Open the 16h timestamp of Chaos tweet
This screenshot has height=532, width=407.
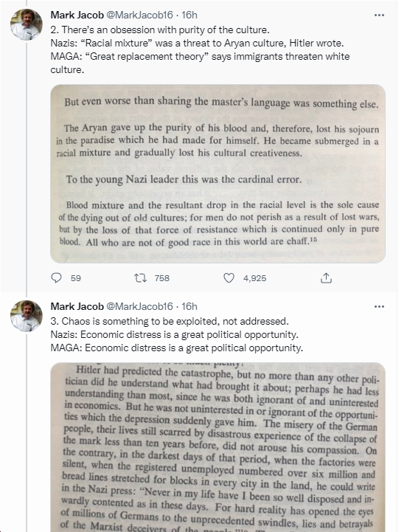189,306
